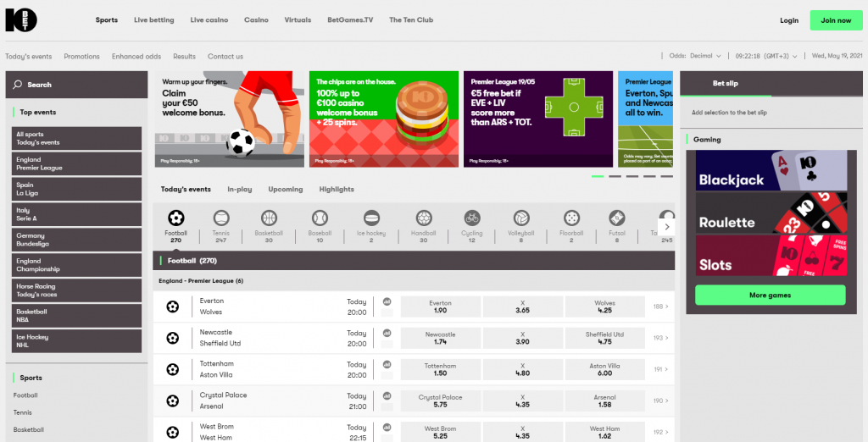Select the Ice hockey sport icon

[371, 218]
